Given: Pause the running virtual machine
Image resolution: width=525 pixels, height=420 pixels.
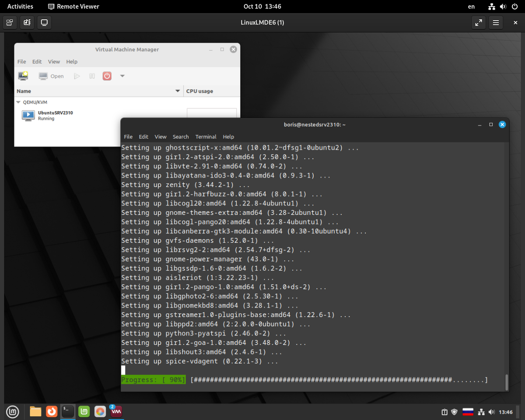Looking at the screenshot, I should tap(92, 76).
